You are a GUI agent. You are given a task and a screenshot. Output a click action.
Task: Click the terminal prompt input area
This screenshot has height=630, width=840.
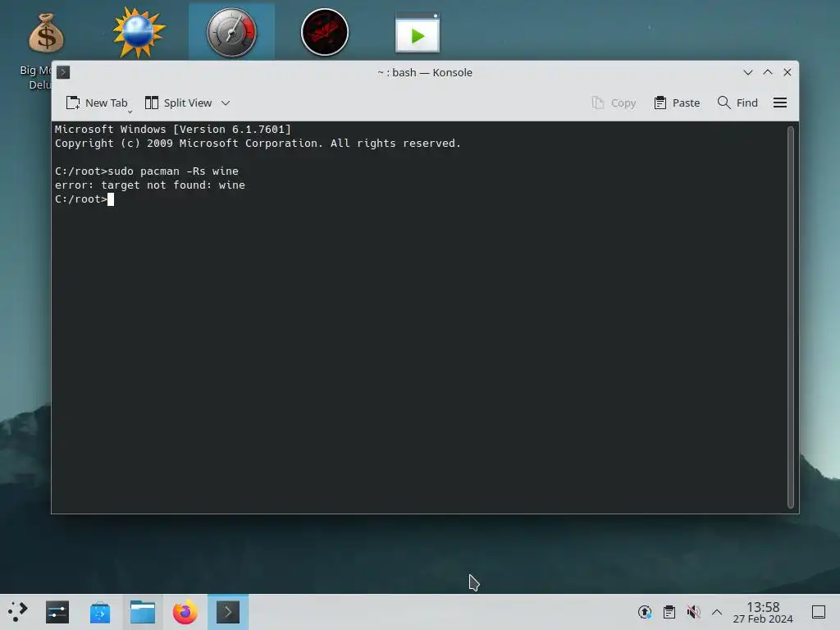coord(111,199)
